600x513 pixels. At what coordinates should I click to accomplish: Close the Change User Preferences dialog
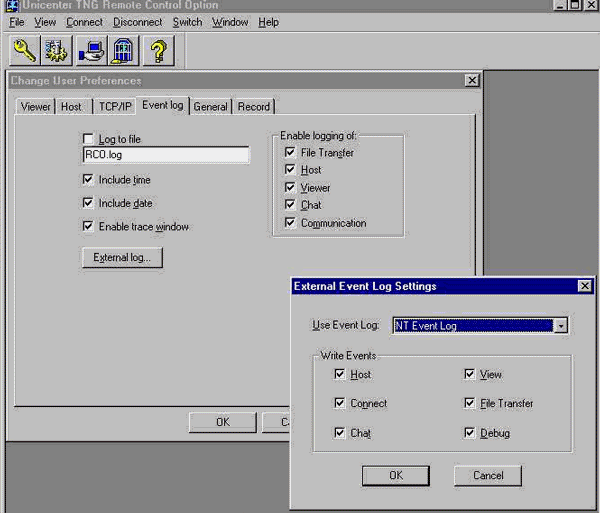[471, 81]
